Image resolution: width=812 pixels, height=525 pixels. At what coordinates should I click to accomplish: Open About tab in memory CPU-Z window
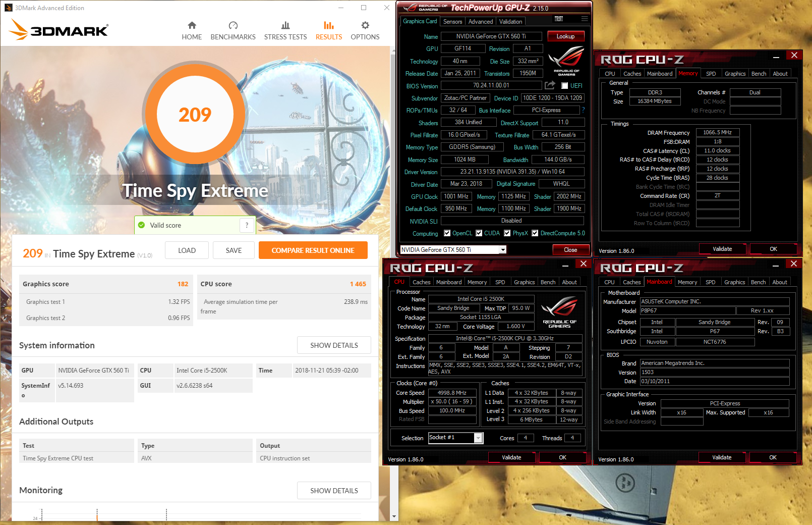(780, 74)
